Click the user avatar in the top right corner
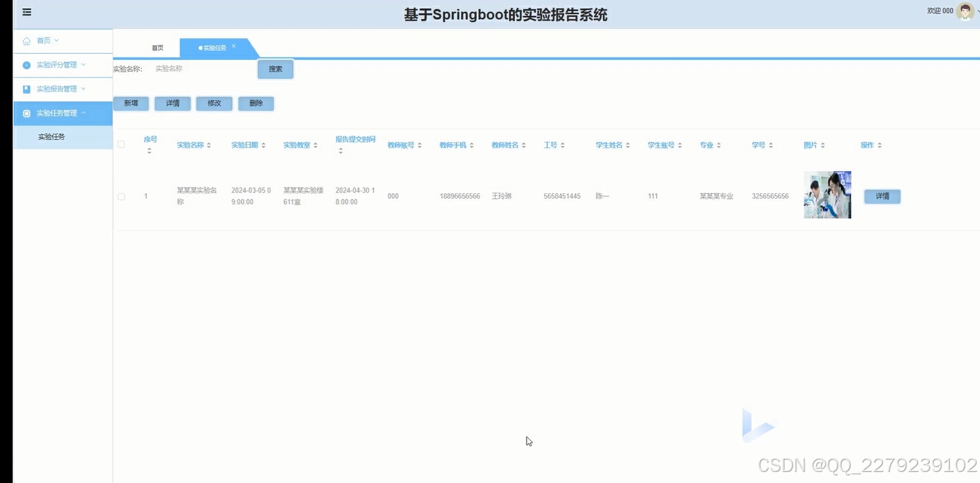 [966, 10]
